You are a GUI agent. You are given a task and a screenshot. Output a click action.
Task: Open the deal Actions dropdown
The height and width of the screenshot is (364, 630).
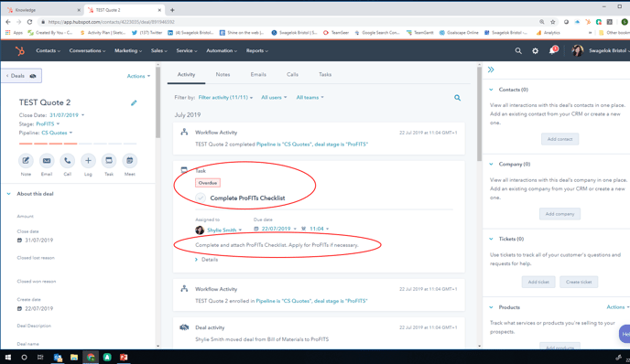pos(138,76)
